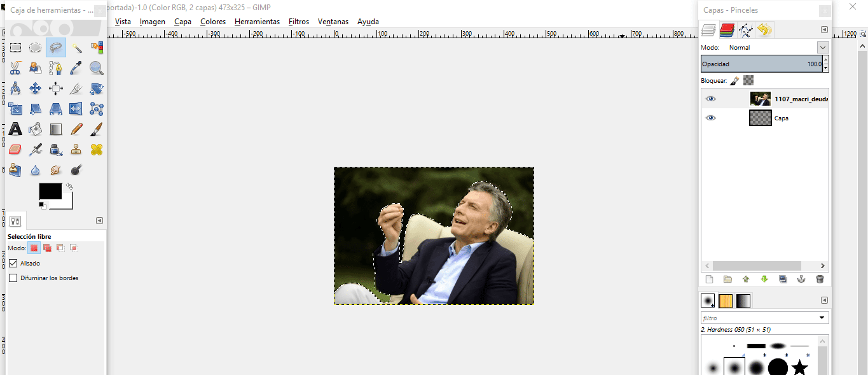This screenshot has width=868, height=375.
Task: Hide the 1107_macri_deuda layer
Action: tap(711, 99)
